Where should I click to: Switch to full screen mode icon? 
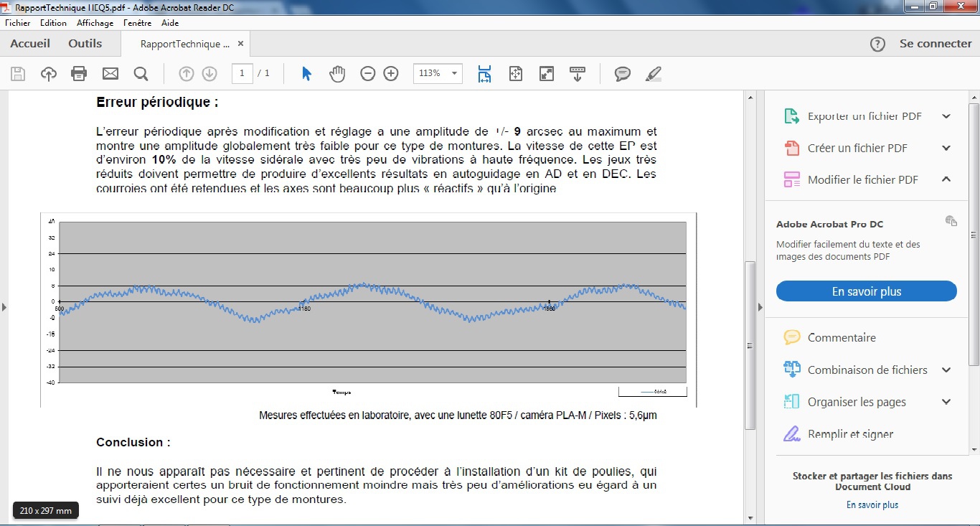click(547, 73)
